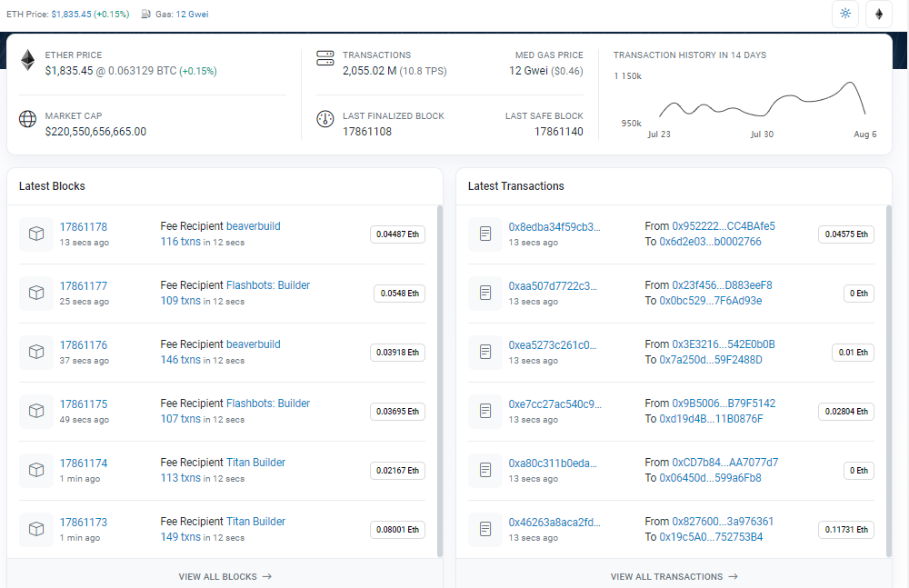The image size is (909, 588).
Task: View the 107 txns link
Action: [x=180, y=419]
